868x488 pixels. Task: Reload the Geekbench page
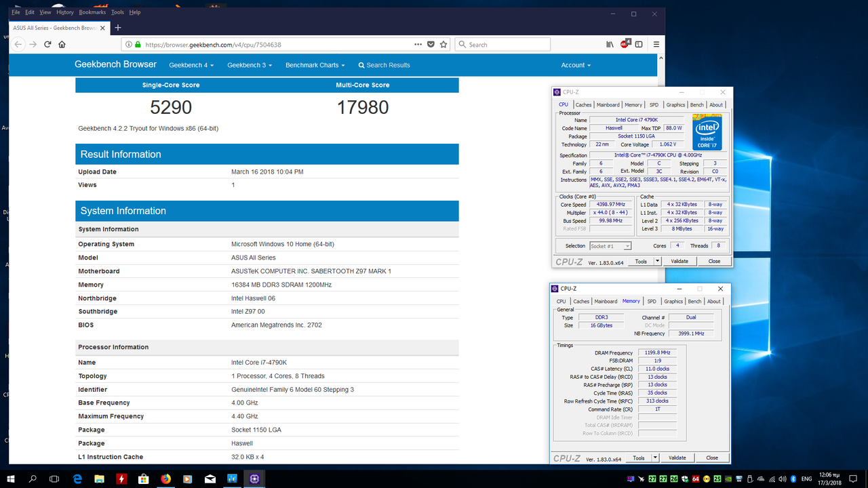point(47,44)
